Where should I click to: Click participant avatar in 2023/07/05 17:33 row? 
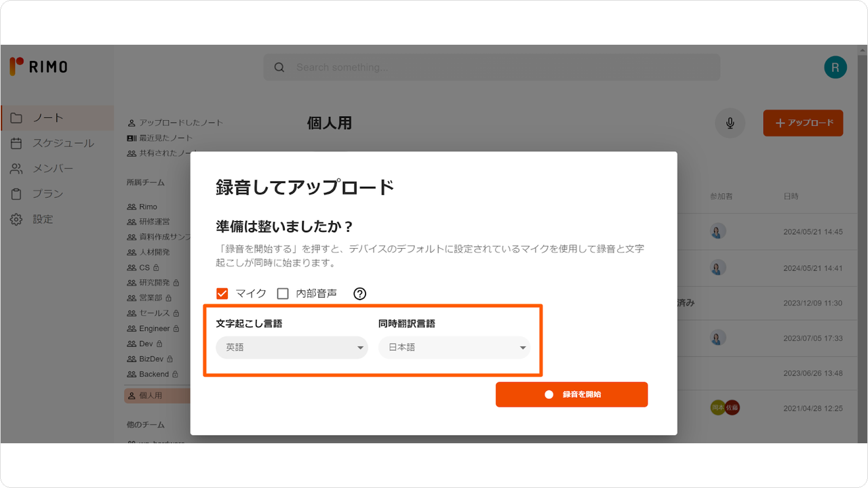pyautogui.click(x=718, y=338)
